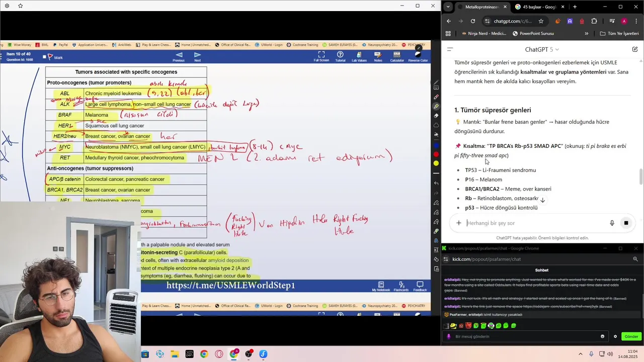Open the ChatGPT sidebar menu
This screenshot has height=362, width=644.
tap(450, 49)
